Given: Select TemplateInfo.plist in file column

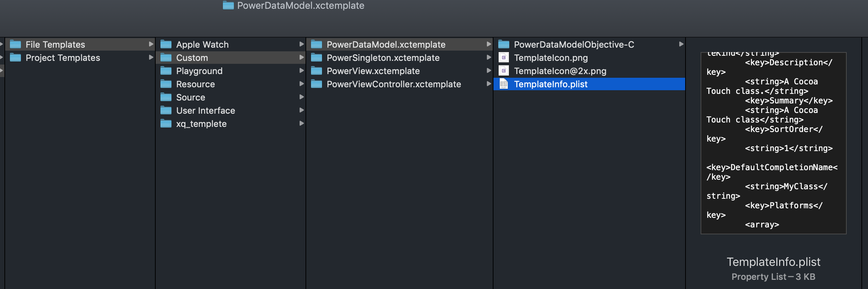Looking at the screenshot, I should (x=589, y=84).
